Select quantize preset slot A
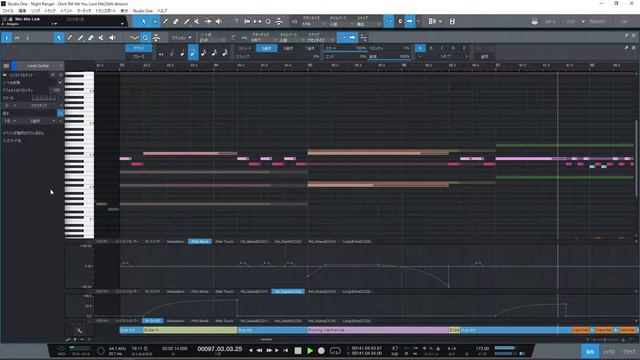640x360 pixels. pos(420,48)
